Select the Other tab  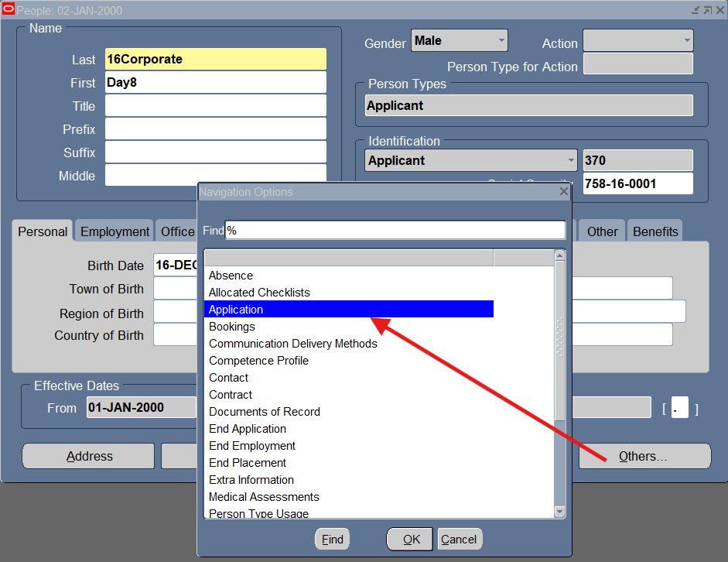point(602,231)
